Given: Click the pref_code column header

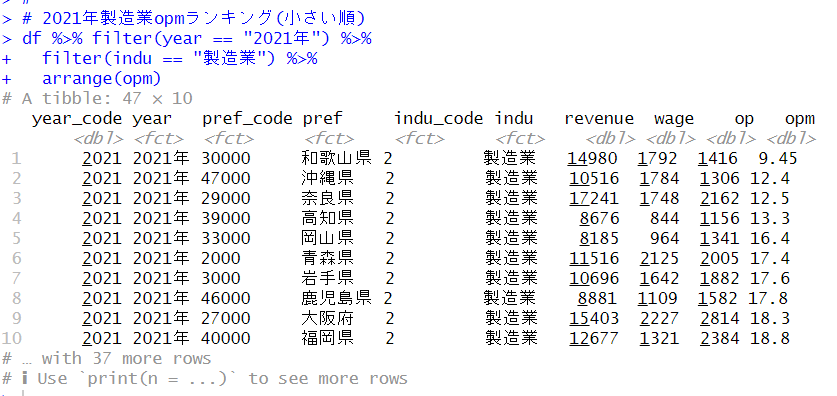Looking at the screenshot, I should click(247, 118).
